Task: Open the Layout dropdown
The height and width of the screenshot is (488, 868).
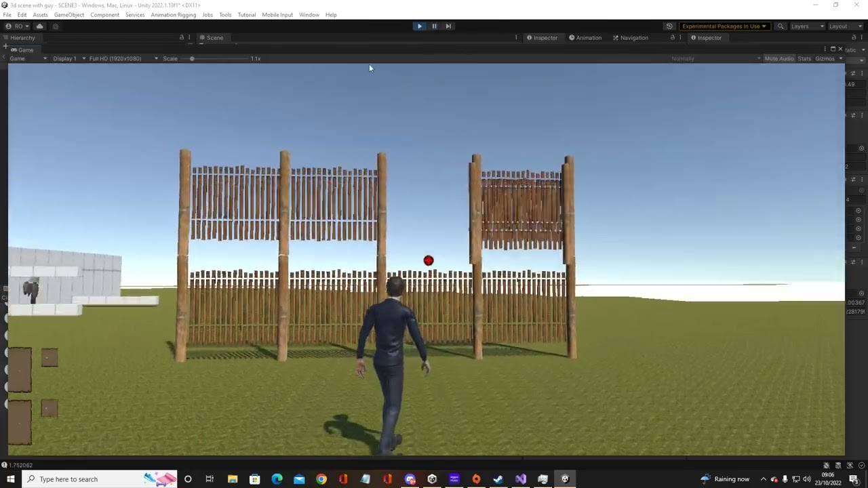Action: pyautogui.click(x=845, y=26)
